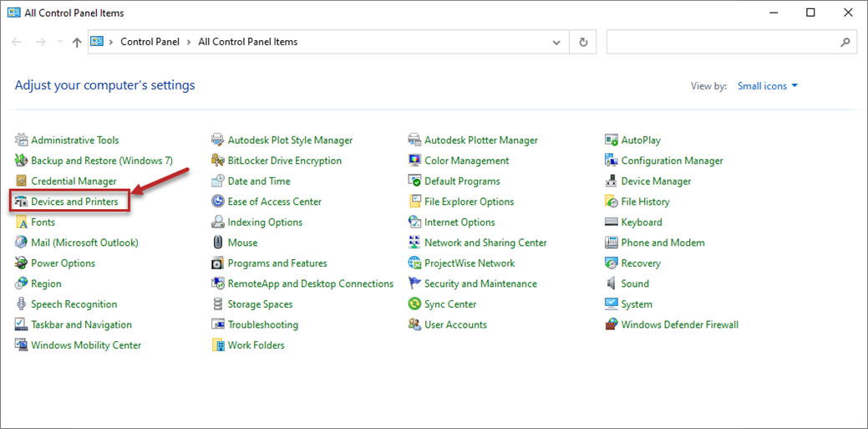Go forward with the Forward arrow
868x429 pixels.
40,42
